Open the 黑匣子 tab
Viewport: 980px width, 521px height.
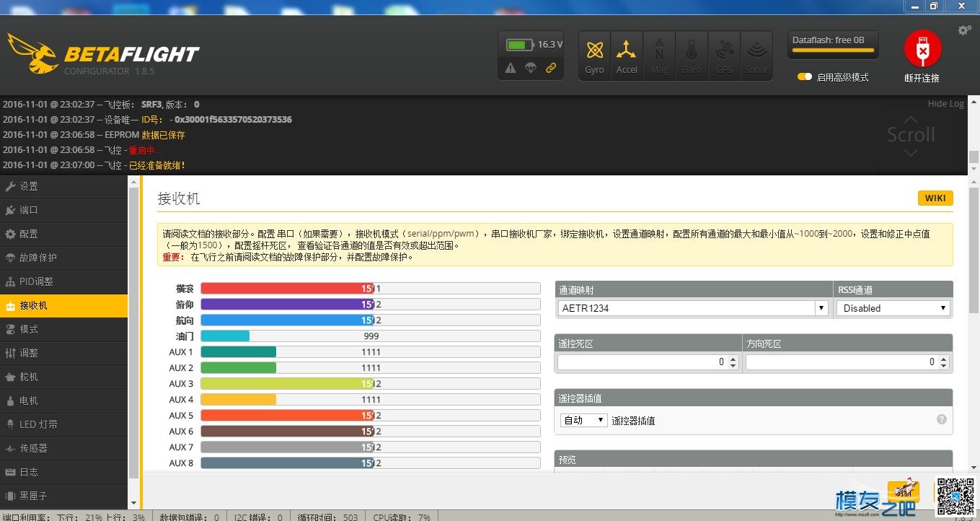point(63,496)
